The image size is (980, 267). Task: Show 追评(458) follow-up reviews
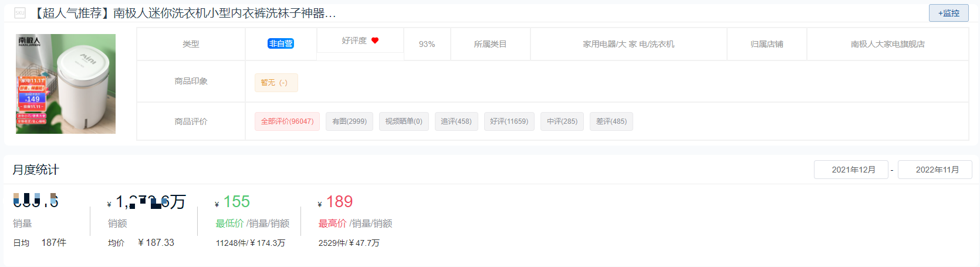point(456,121)
